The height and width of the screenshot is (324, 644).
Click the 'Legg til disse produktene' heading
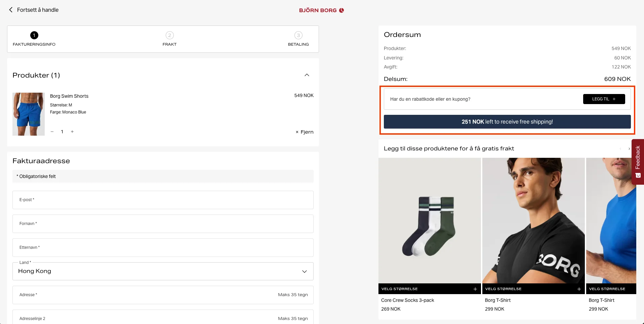point(449,148)
